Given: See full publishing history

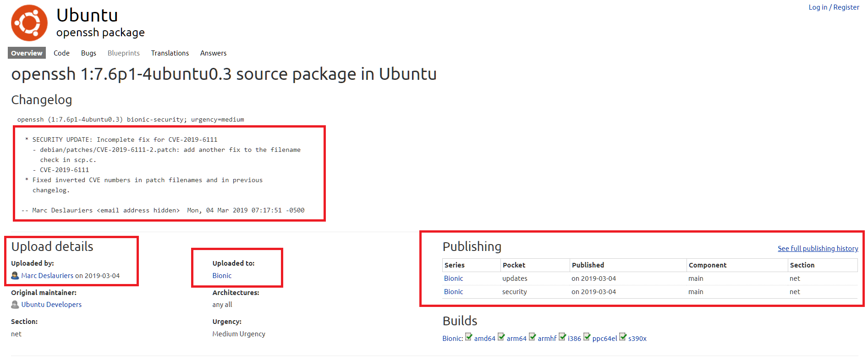Looking at the screenshot, I should coord(818,249).
